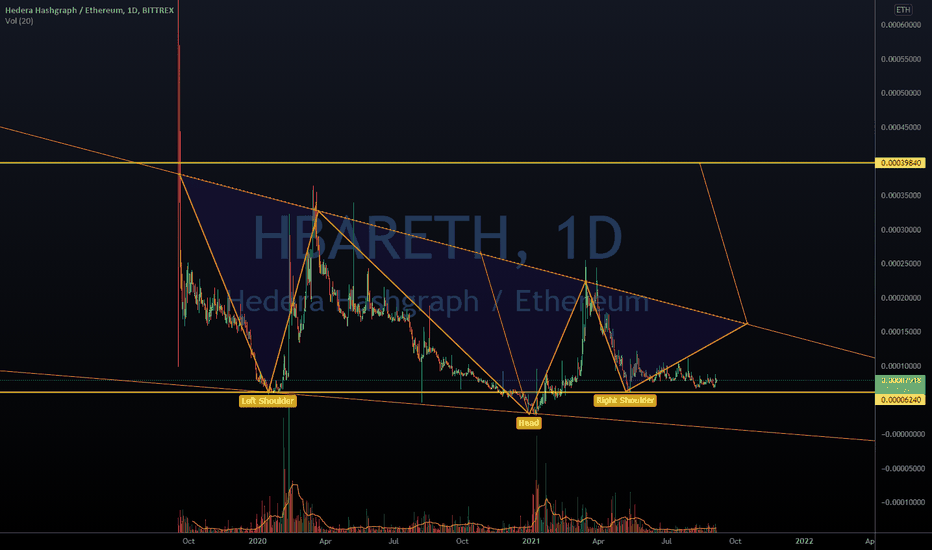Click the Oct label just before 2021
The image size is (932, 550).
[x=462, y=541]
